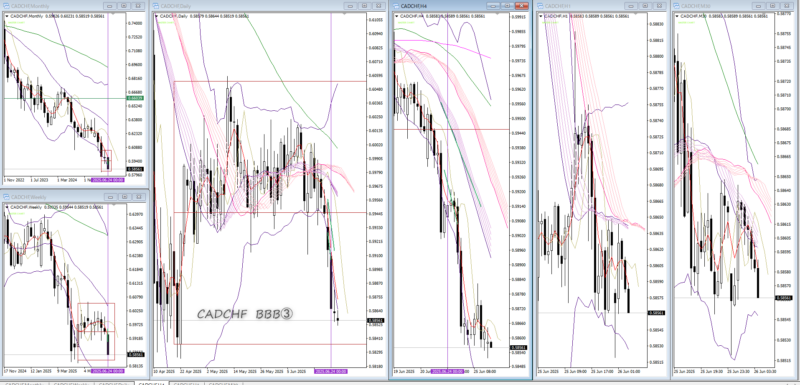The image size is (800, 385).
Task: Click the CADCHF,Weekly chart window icon
Action: pos(6,197)
